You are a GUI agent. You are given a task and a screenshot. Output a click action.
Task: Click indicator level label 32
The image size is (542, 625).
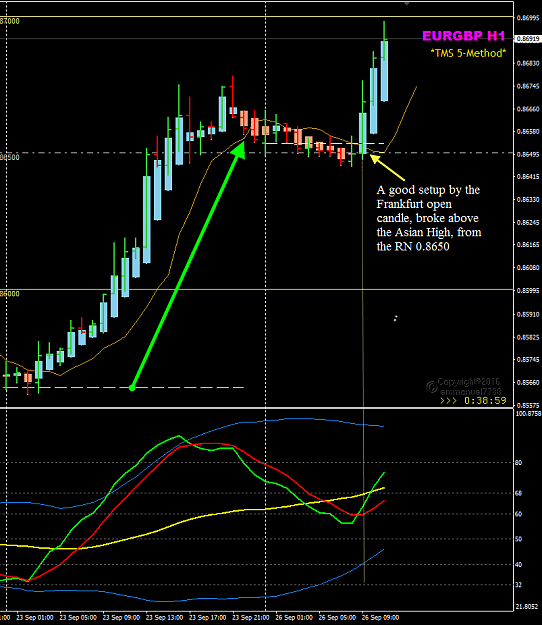[518, 585]
